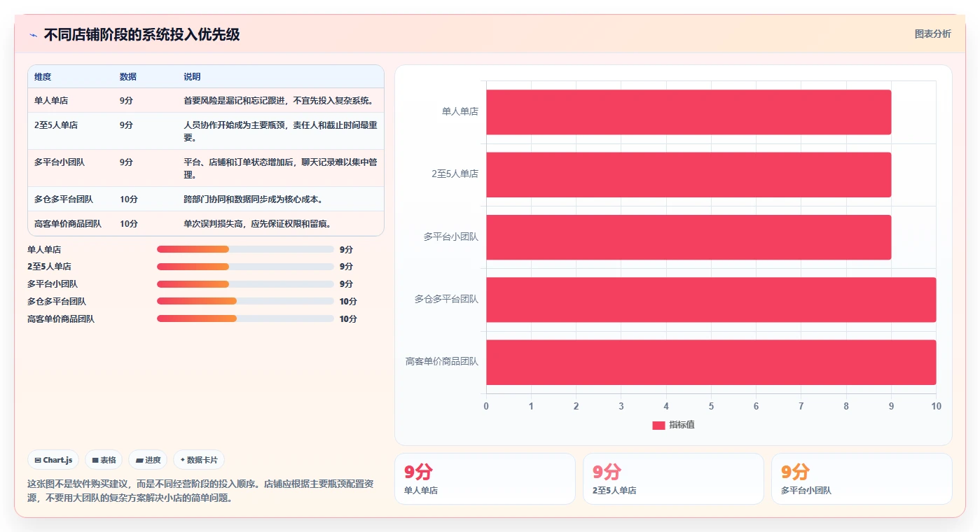Select the 多仓多平台团队 cell in the table

pos(64,199)
